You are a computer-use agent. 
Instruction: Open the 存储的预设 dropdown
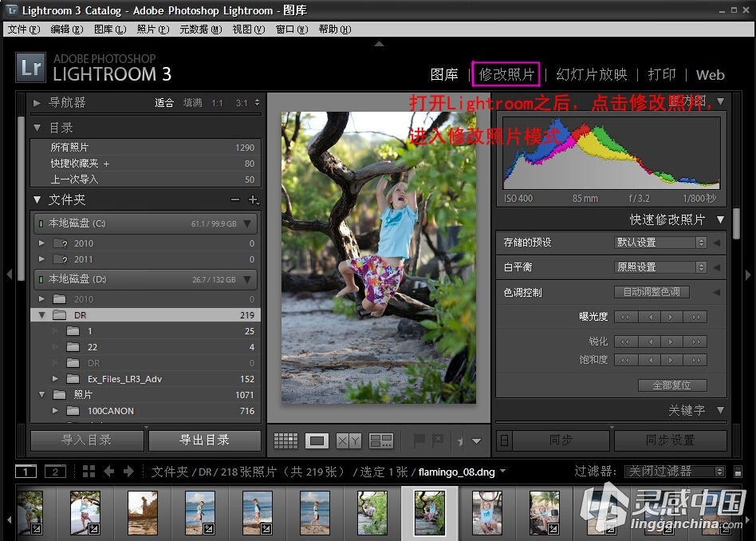coord(660,243)
